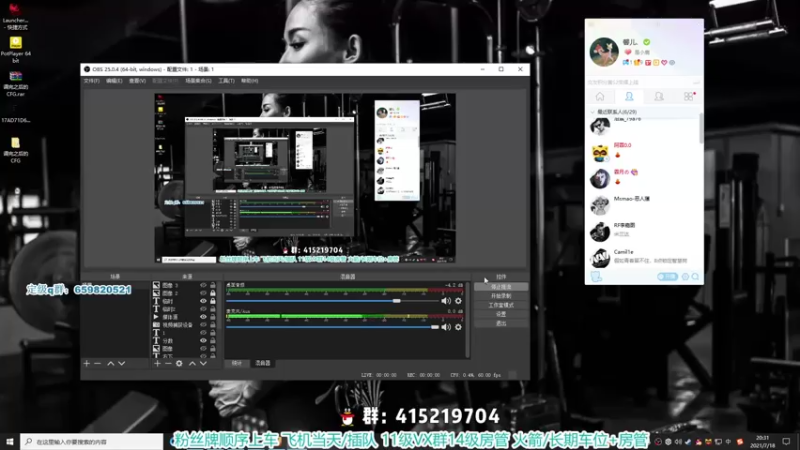The image size is (800, 450).
Task: Mute desktop audio with the top mixer speaker icon
Action: coord(446,301)
